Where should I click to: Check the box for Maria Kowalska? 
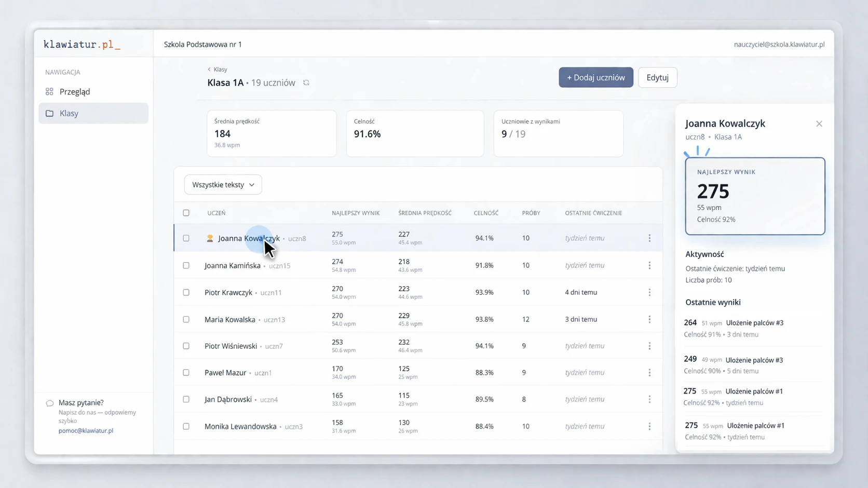[x=186, y=319]
